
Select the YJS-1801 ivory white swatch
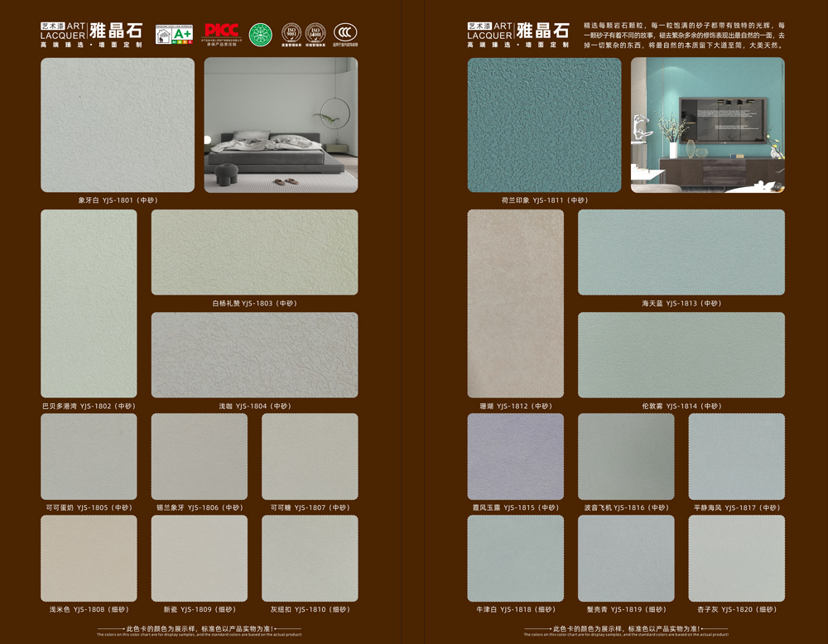(118, 125)
